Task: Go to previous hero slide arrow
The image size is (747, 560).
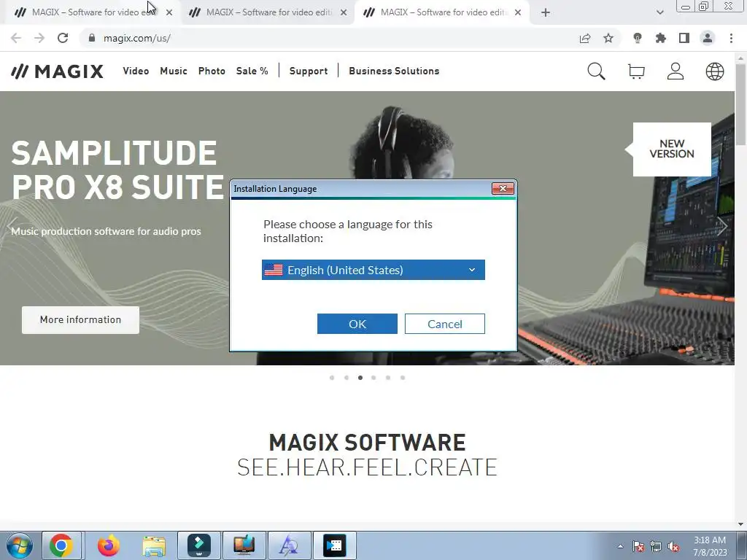Action: tap(12, 226)
